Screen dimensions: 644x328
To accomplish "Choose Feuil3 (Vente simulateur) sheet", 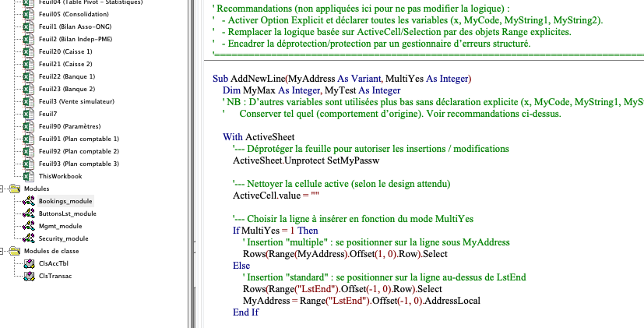I will coord(75,101).
